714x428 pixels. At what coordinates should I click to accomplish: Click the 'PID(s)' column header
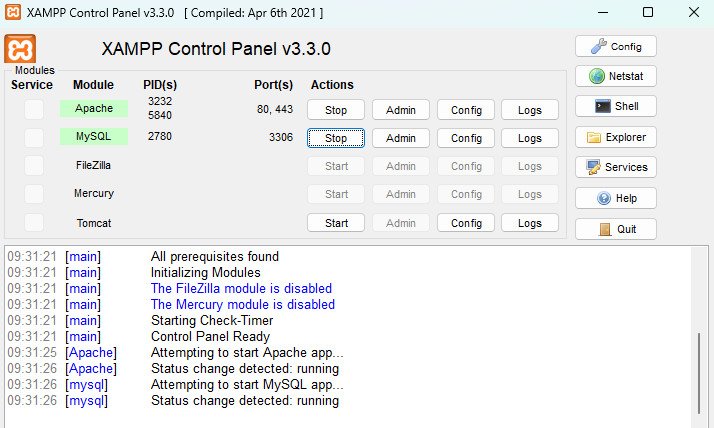click(160, 85)
